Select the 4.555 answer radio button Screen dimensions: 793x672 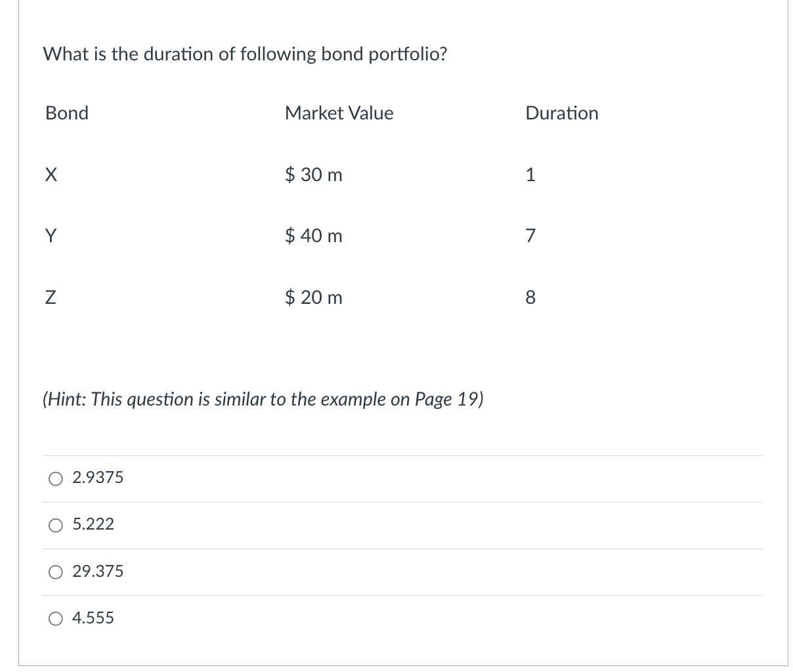pos(56,618)
